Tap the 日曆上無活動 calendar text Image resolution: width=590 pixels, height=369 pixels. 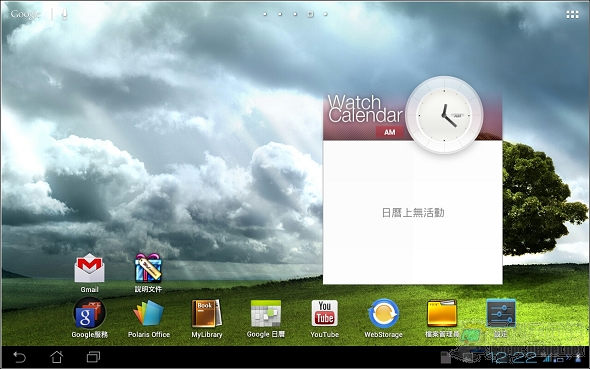pos(413,213)
